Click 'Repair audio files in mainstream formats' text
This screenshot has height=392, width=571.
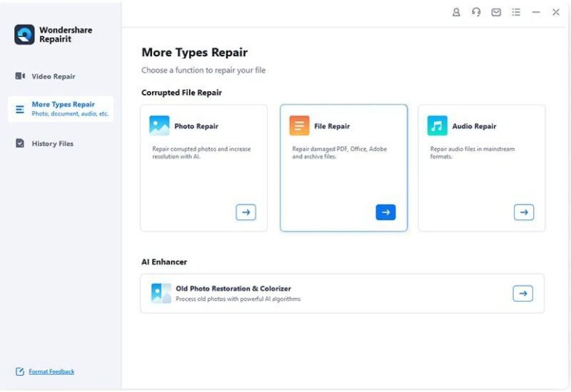point(472,153)
